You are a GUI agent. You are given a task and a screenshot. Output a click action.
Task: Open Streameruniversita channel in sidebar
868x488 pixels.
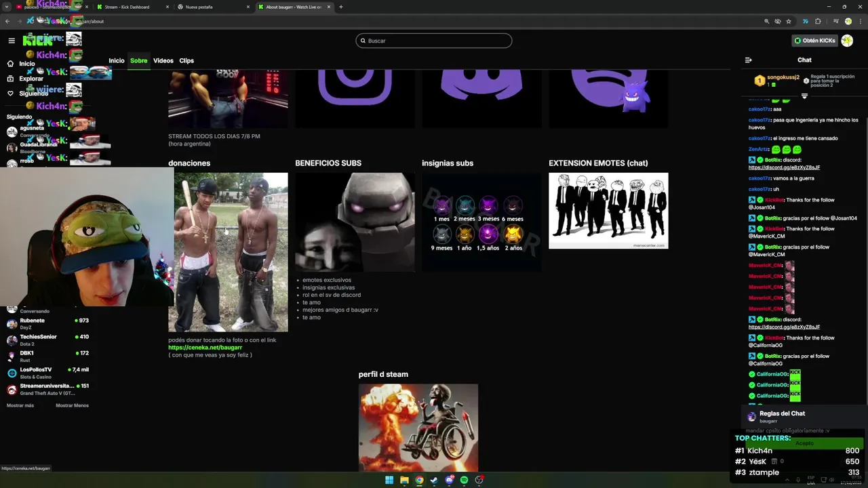pos(46,389)
